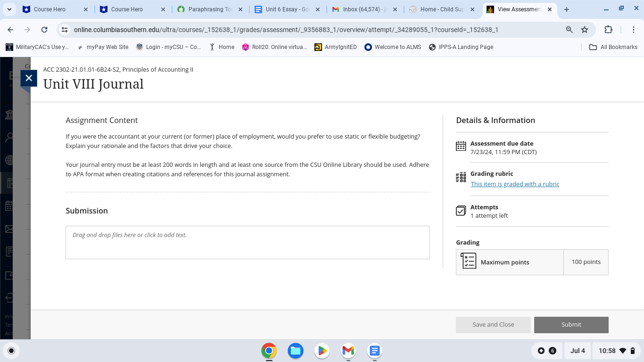The width and height of the screenshot is (644, 362).
Task: Expand the All Bookmarks folder
Action: click(x=613, y=47)
